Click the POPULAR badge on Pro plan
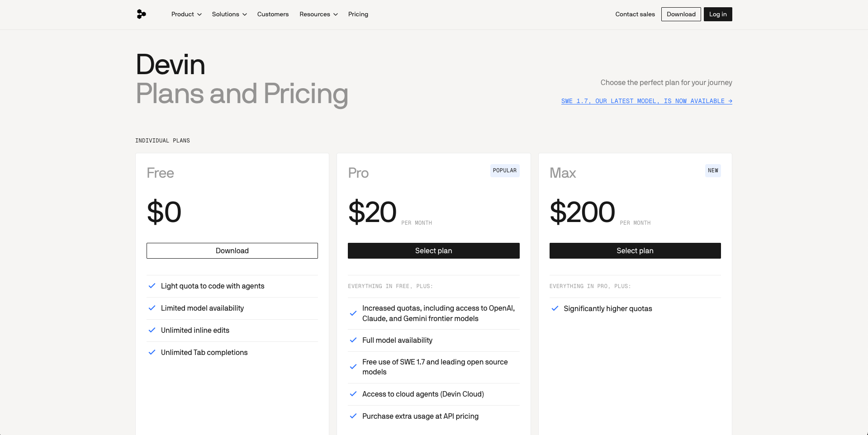The width and height of the screenshot is (868, 435). (x=505, y=170)
